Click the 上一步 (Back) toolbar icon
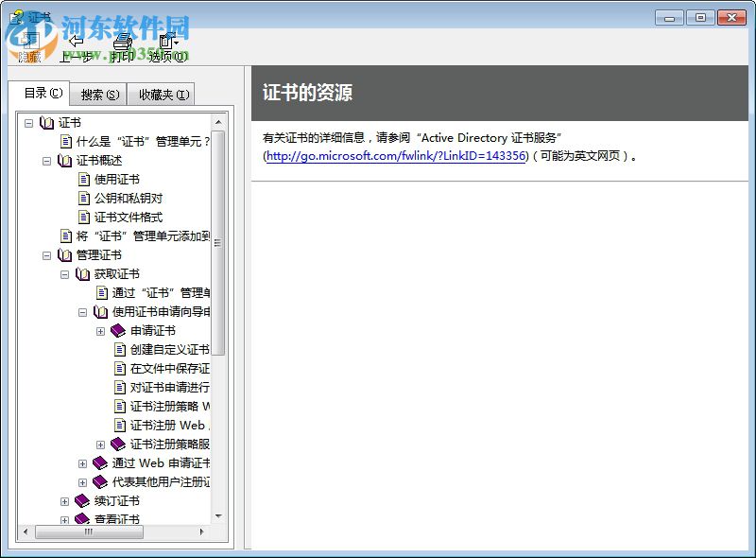The width and height of the screenshot is (756, 558). pyautogui.click(x=75, y=44)
